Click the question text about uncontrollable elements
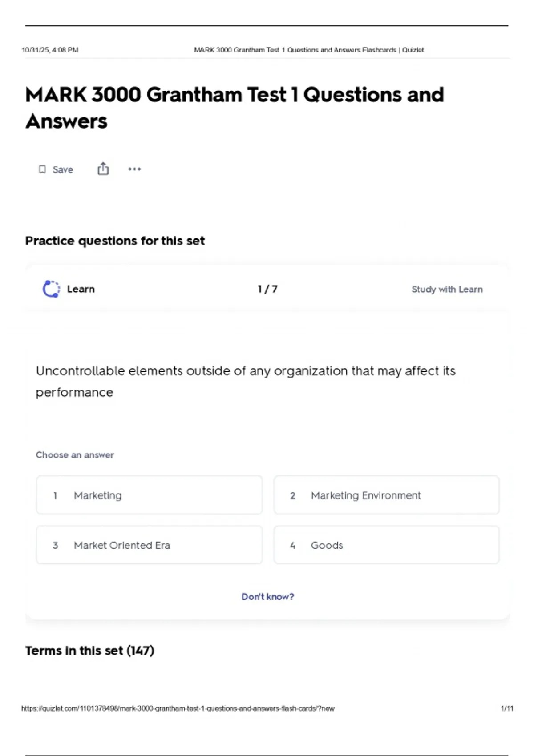This screenshot has width=534, height=756. (246, 382)
